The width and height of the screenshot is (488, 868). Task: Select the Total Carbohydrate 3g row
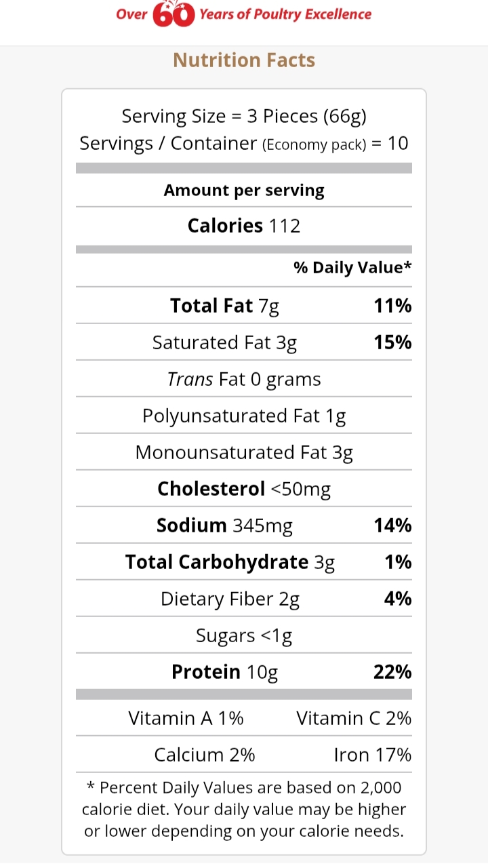(x=244, y=562)
